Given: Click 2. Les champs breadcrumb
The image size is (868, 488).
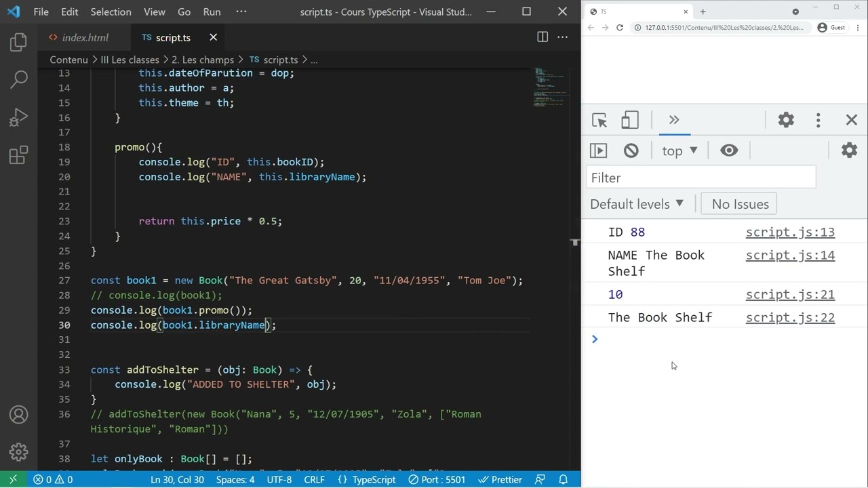Looking at the screenshot, I should point(203,60).
